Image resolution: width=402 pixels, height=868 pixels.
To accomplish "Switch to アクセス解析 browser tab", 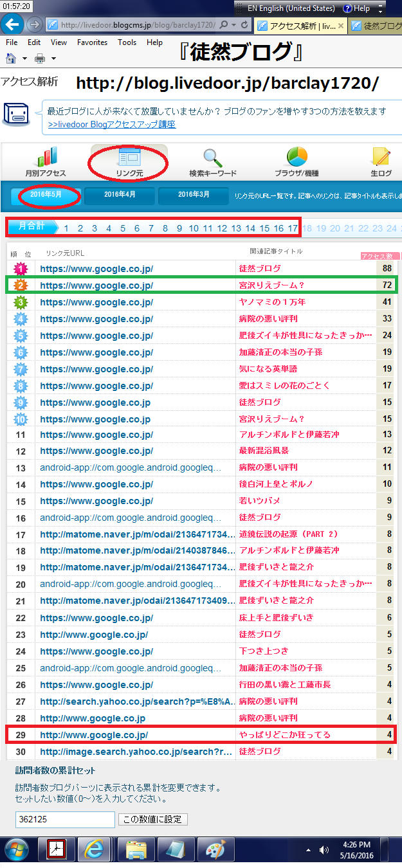I will point(301,26).
